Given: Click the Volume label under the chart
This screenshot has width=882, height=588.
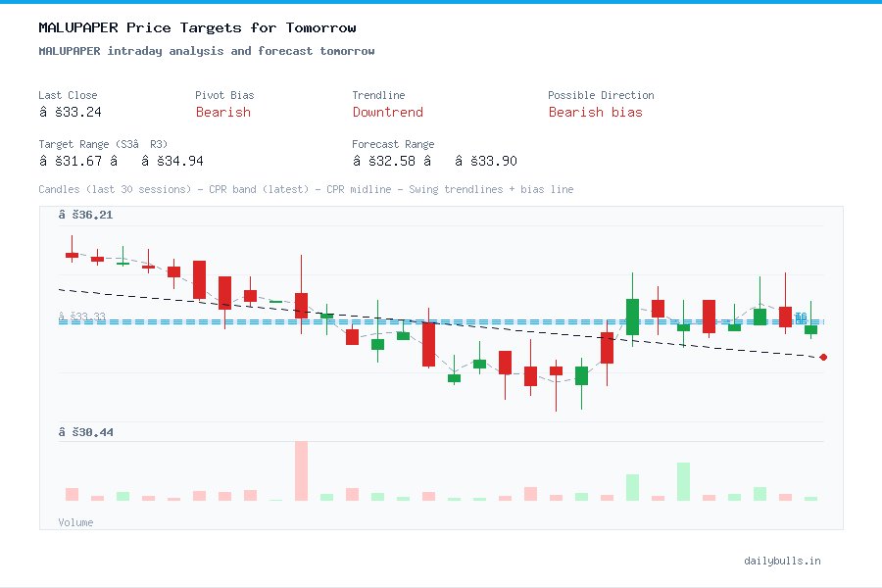Looking at the screenshot, I should tap(75, 522).
